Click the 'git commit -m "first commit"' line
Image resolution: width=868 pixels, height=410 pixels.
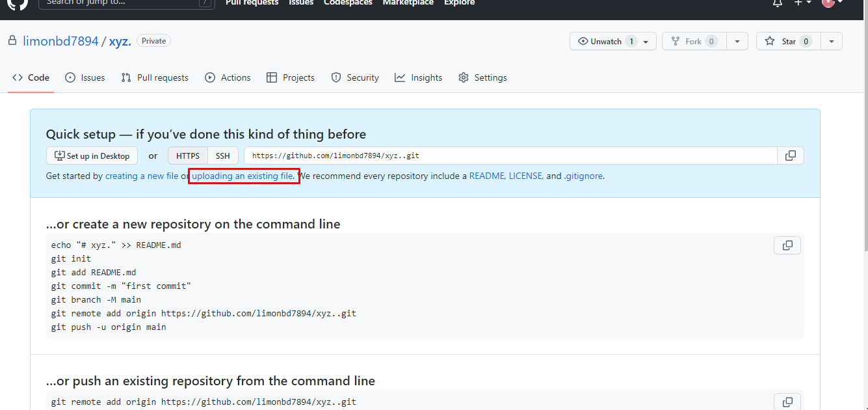point(121,286)
